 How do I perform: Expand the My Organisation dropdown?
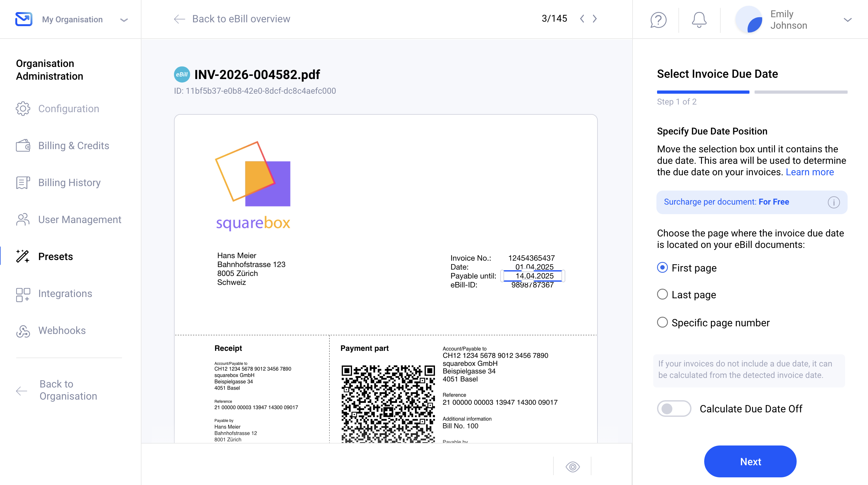pyautogui.click(x=124, y=20)
